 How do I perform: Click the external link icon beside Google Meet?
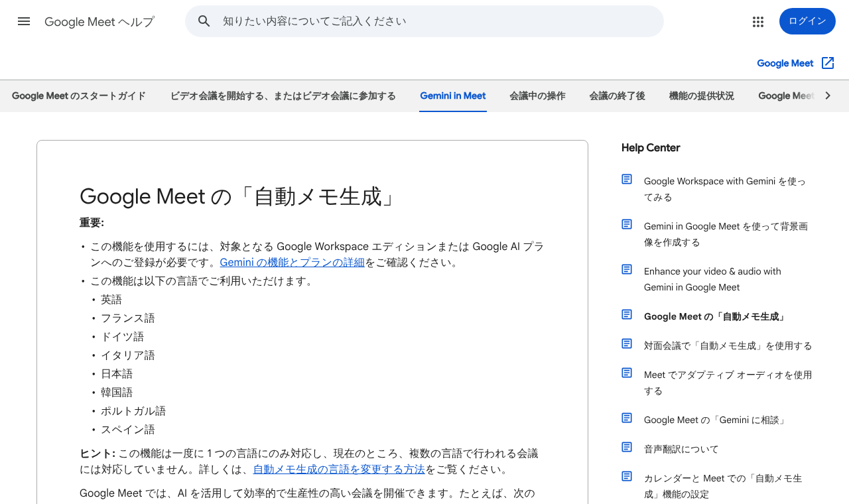pos(828,63)
